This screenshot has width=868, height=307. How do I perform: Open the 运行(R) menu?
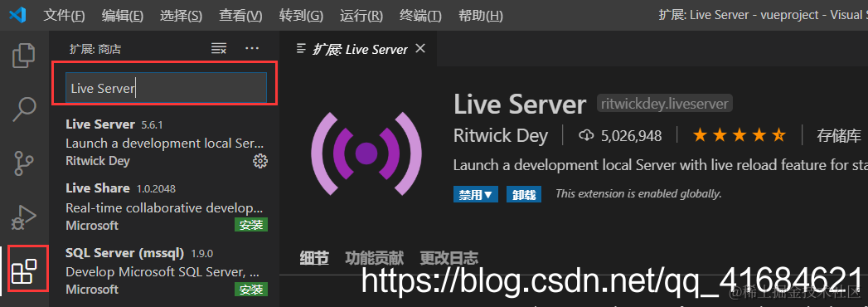click(361, 16)
